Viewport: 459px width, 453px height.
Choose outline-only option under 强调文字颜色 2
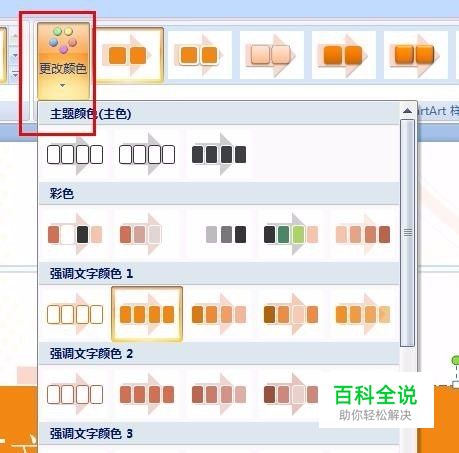(x=75, y=394)
